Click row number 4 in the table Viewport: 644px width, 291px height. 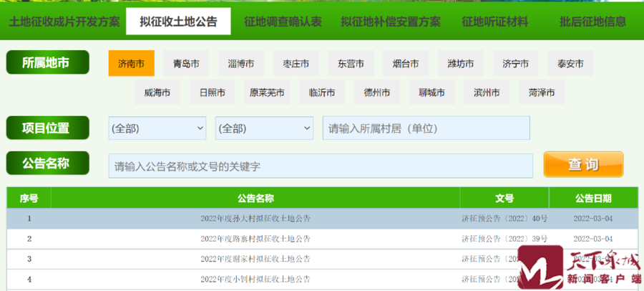[x=29, y=280]
